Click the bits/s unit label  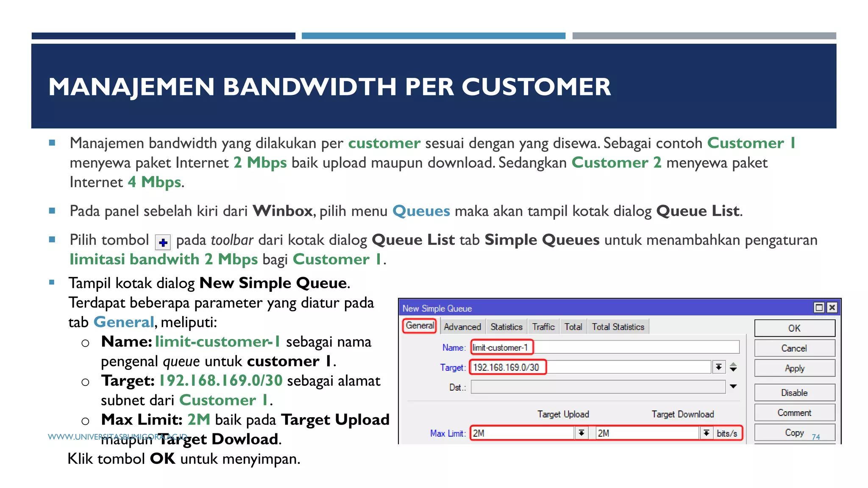pyautogui.click(x=727, y=433)
